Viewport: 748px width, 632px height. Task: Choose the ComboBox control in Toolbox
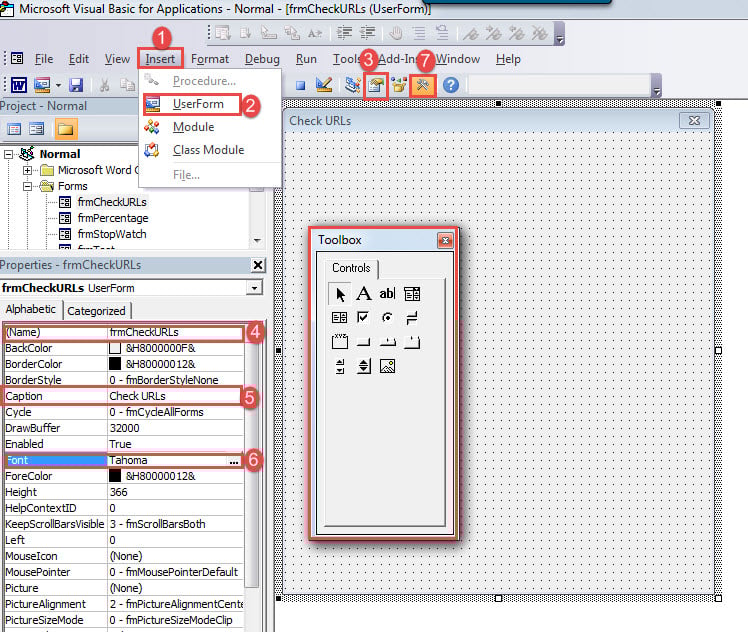[412, 294]
